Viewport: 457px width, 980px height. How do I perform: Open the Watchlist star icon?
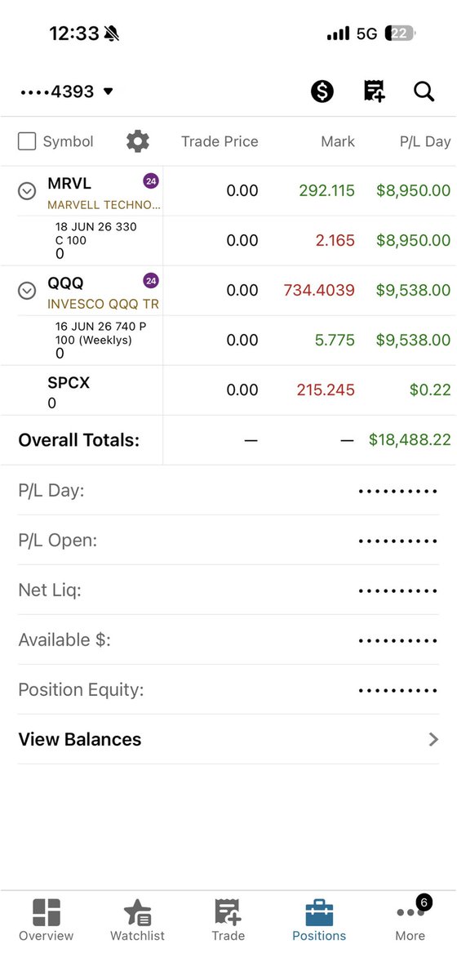[137, 912]
